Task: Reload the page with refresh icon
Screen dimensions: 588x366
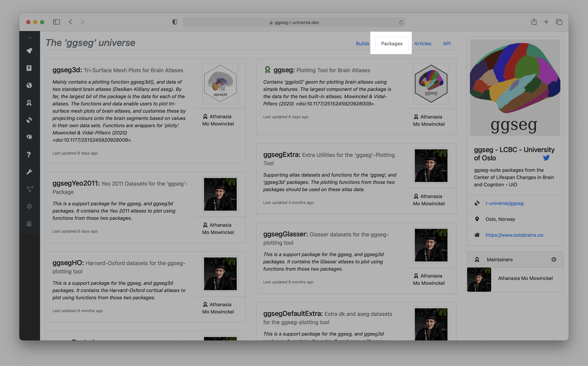Action: coord(401,22)
